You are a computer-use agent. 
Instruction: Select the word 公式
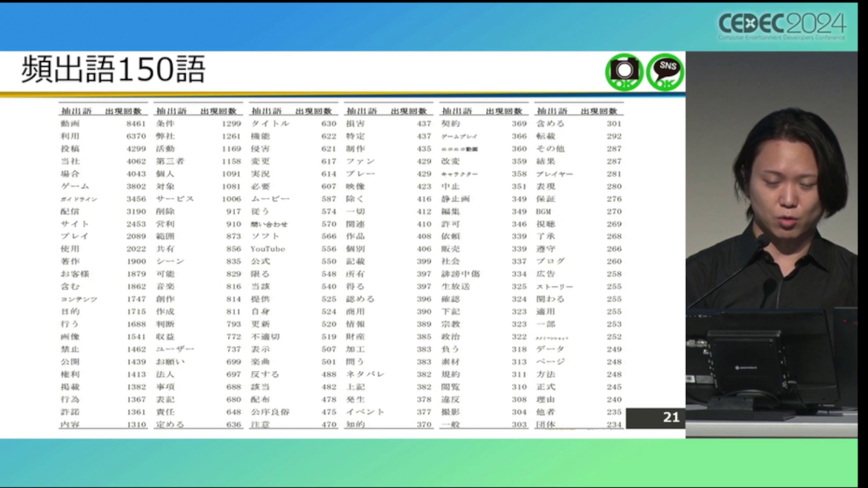(x=260, y=261)
